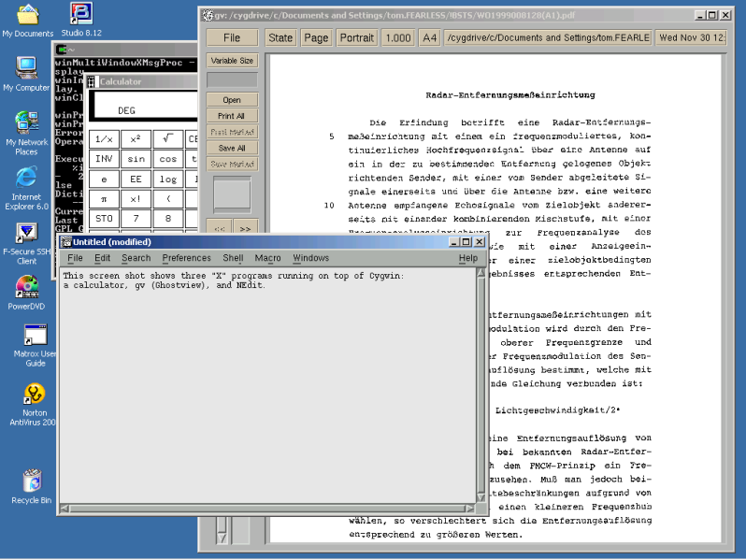The width and height of the screenshot is (746, 560).
Task: Click the e constant key on Calculator
Action: pos(104,179)
